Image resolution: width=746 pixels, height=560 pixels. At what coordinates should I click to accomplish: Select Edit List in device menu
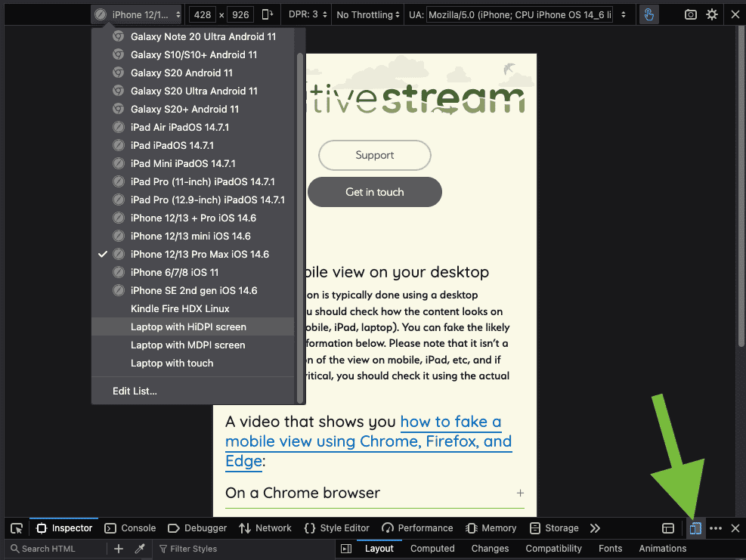coord(135,391)
